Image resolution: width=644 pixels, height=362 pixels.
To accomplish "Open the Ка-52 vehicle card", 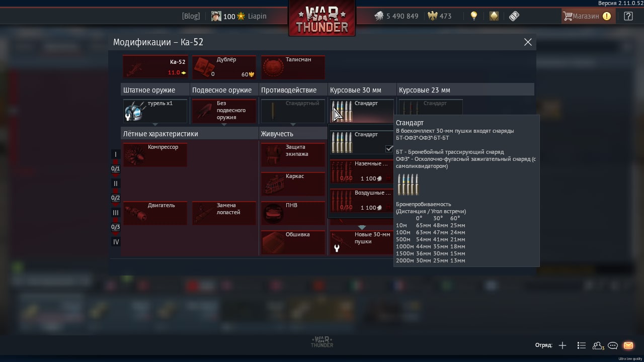I will coord(155,67).
